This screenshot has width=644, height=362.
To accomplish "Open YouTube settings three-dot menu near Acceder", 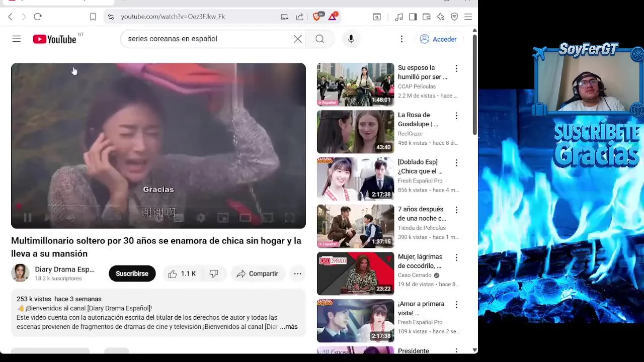I will coord(401,39).
